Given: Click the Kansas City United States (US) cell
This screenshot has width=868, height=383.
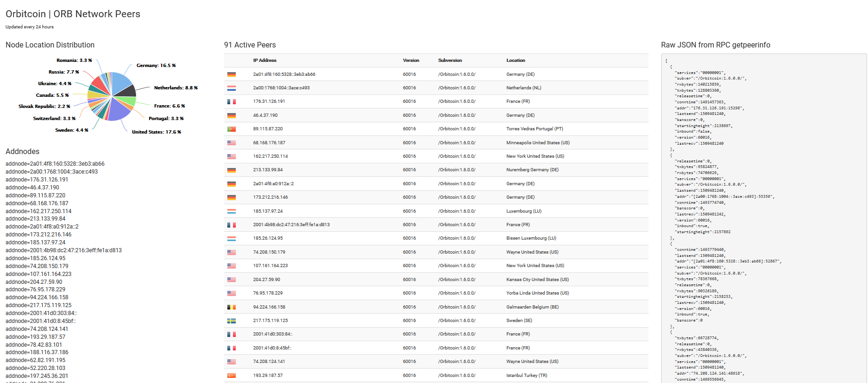Looking at the screenshot, I should tap(537, 280).
